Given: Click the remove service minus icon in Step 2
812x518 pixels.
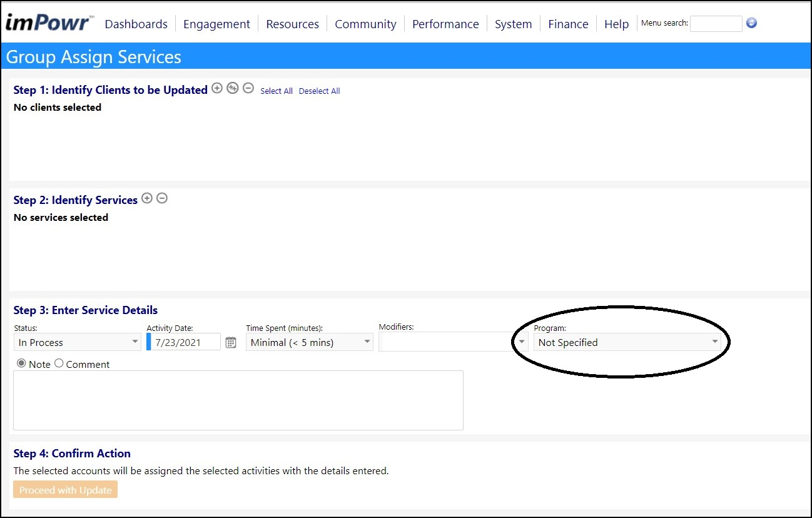Looking at the screenshot, I should (x=162, y=198).
